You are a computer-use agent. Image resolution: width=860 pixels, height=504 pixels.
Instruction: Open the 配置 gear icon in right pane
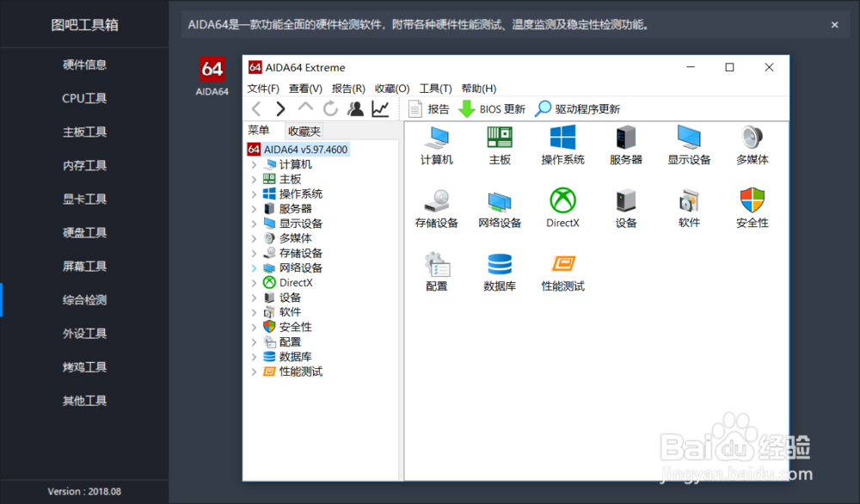(437, 272)
